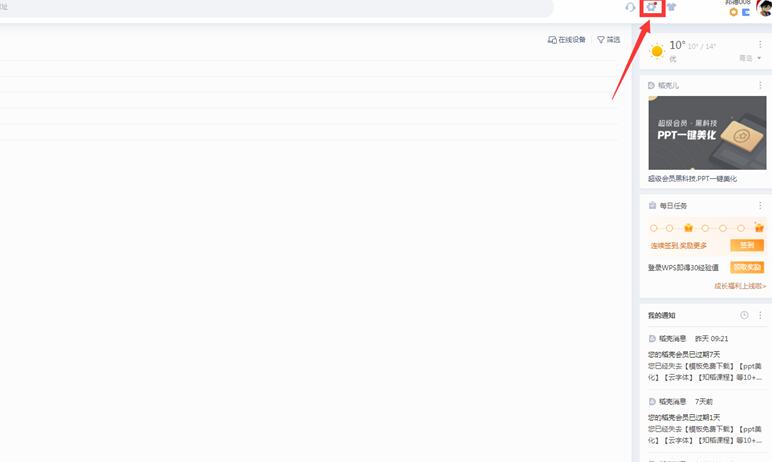Click the 连续签到 奖励更多 text
The height and width of the screenshot is (462, 772).
pyautogui.click(x=678, y=245)
